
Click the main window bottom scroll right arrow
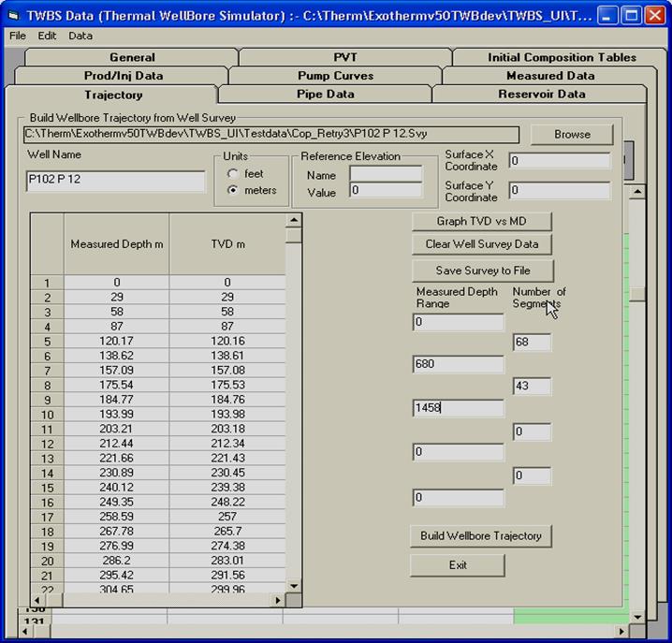(621, 632)
